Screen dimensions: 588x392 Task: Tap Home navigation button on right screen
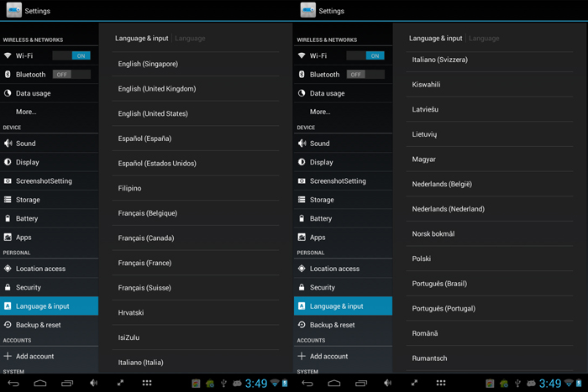point(334,383)
